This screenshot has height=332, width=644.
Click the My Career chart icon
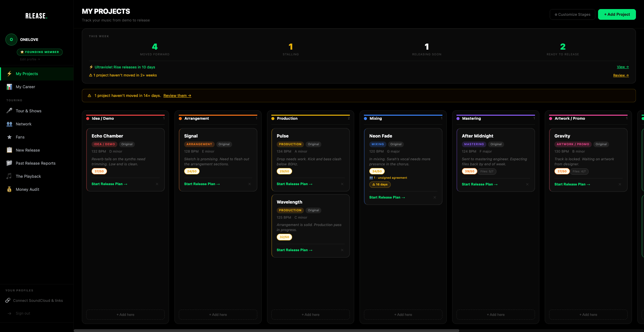[x=9, y=87]
